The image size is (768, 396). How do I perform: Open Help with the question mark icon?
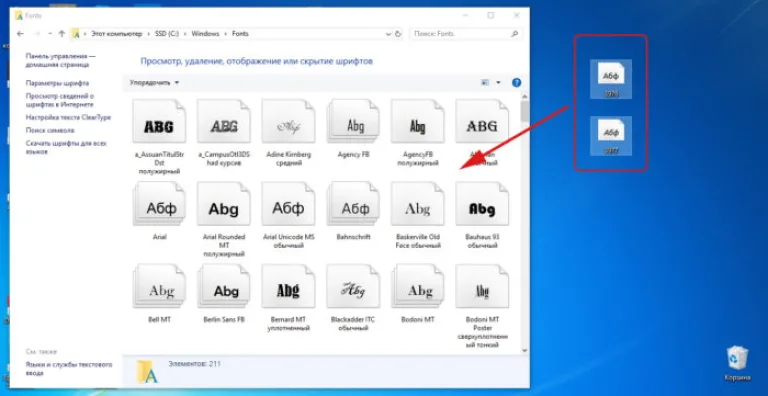(516, 82)
